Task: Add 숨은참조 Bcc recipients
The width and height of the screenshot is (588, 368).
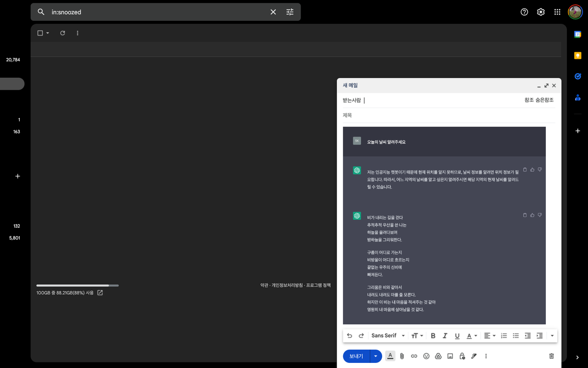Action: point(545,100)
